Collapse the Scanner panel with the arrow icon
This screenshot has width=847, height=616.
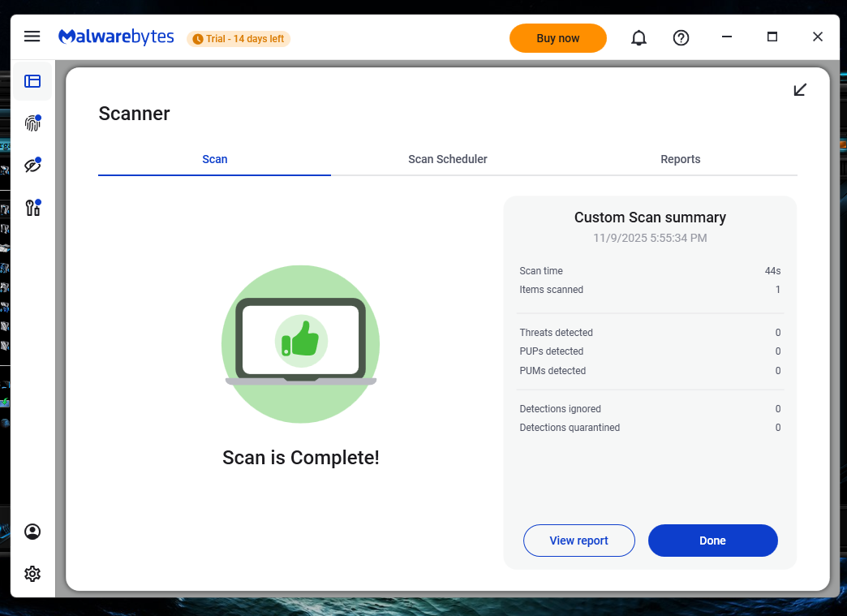point(800,89)
